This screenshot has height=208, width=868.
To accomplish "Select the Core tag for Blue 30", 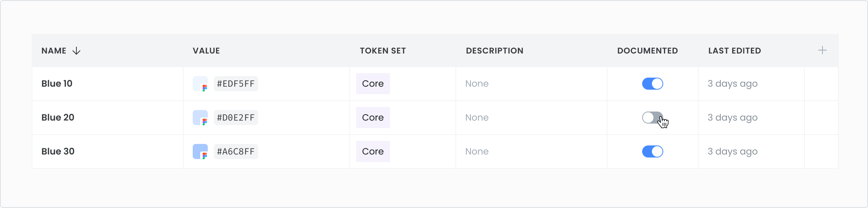I will tap(373, 151).
